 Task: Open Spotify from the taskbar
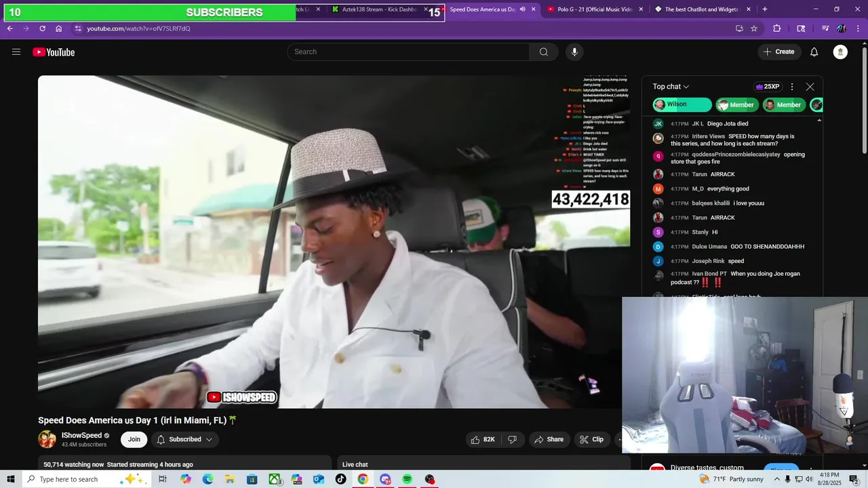point(407,479)
